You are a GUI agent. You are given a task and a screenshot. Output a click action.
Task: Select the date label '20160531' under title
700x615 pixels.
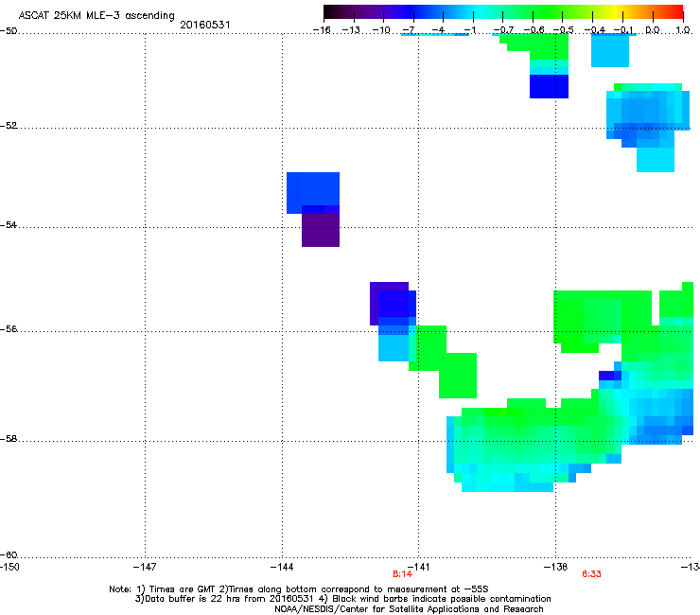[205, 25]
